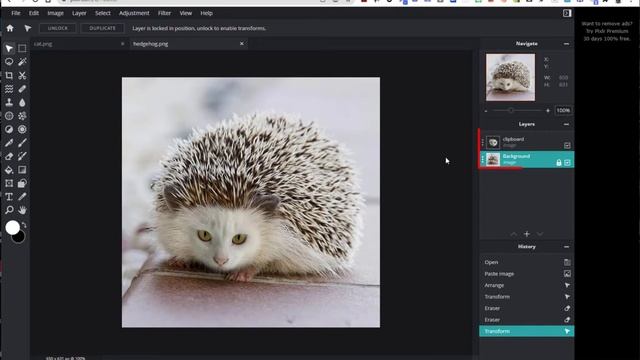
Task: Move layer up with the up chevron
Action: 513,234
